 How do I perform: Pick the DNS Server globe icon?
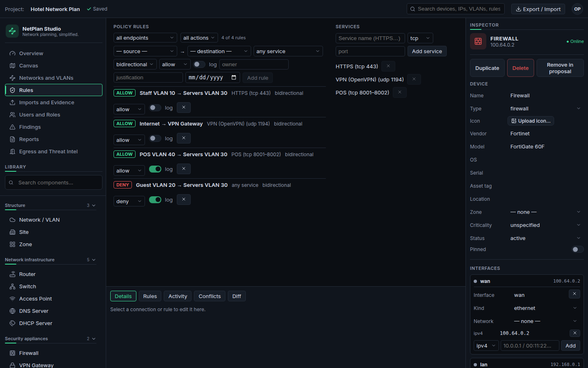[12, 311]
